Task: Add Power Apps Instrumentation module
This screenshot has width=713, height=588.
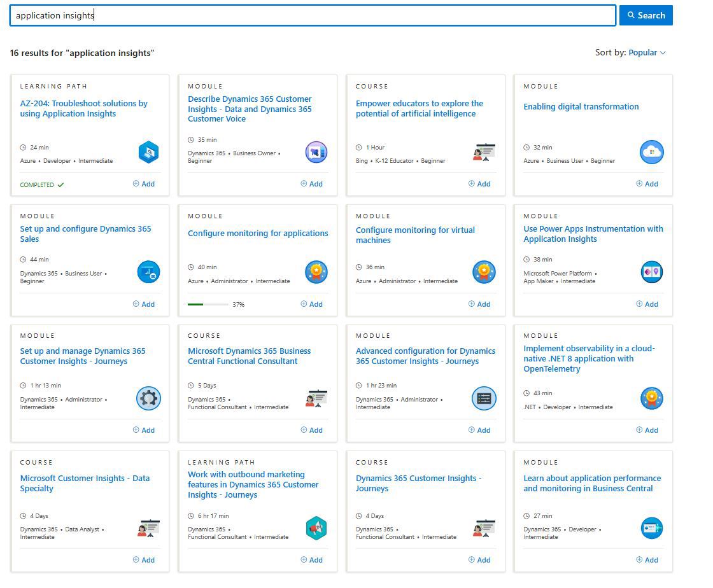Action: [647, 304]
